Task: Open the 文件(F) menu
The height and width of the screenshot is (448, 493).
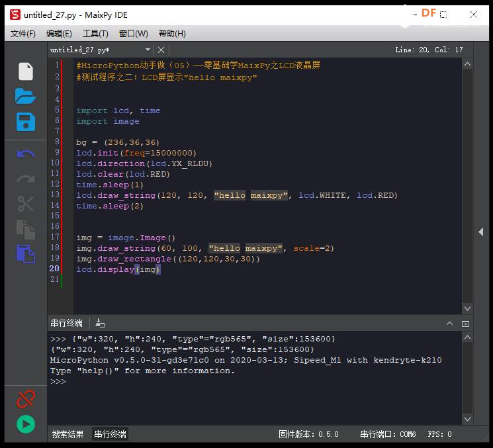Action: (23, 33)
